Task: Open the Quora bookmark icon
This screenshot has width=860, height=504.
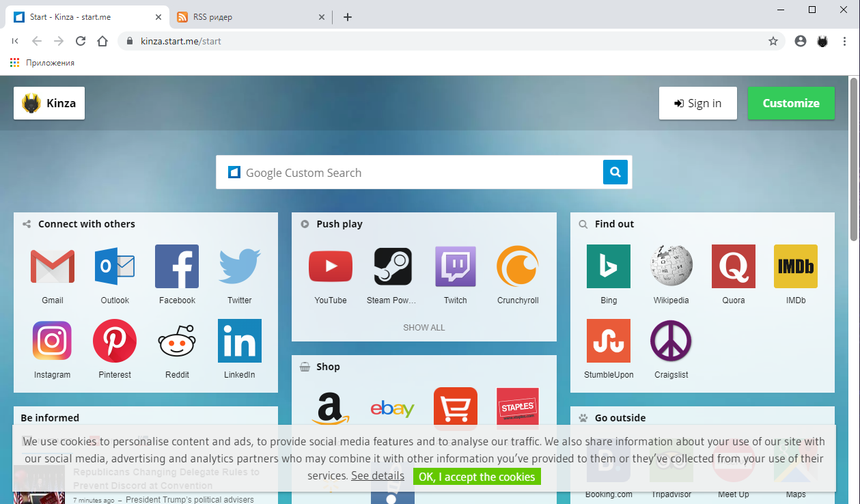Action: click(734, 266)
